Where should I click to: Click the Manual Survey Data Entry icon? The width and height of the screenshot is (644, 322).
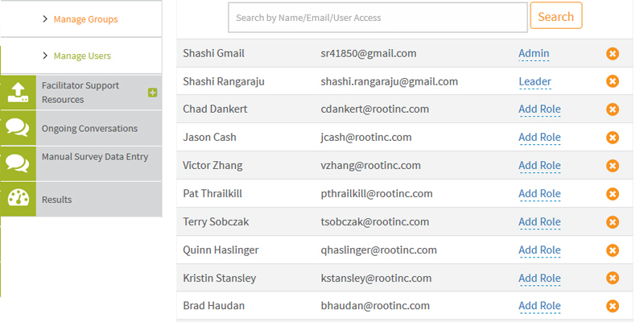coord(18,163)
